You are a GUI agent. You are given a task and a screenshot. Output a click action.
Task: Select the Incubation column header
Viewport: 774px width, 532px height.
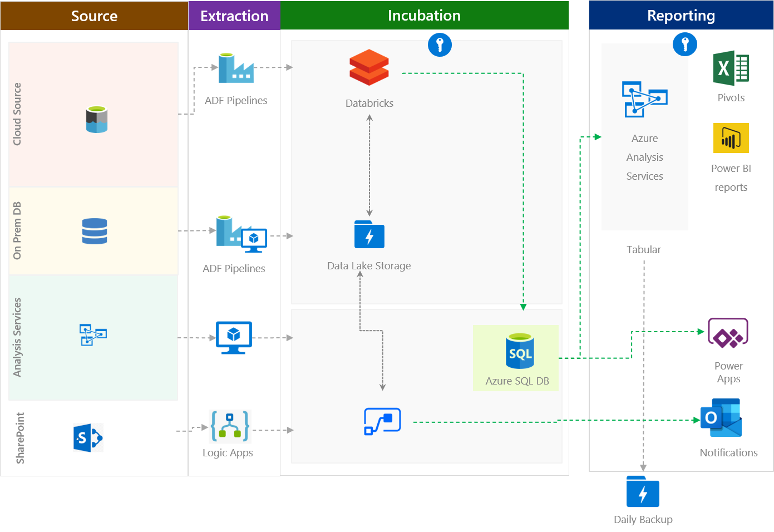click(x=424, y=15)
